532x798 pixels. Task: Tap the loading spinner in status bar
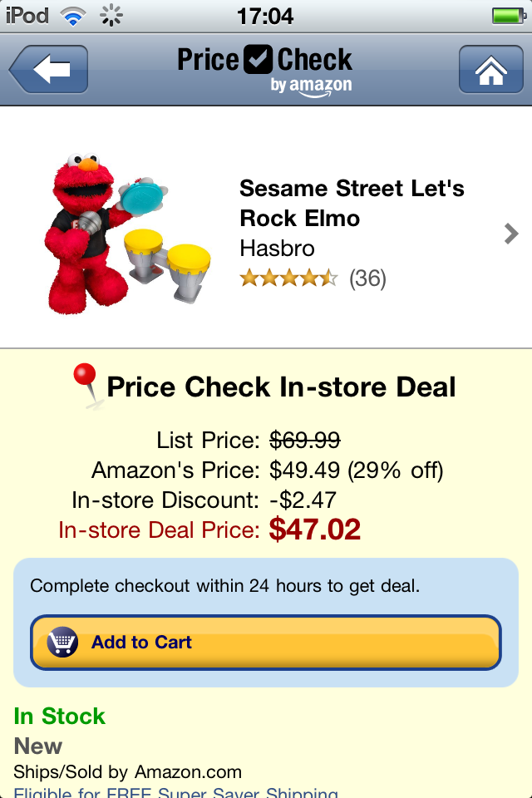(x=111, y=15)
